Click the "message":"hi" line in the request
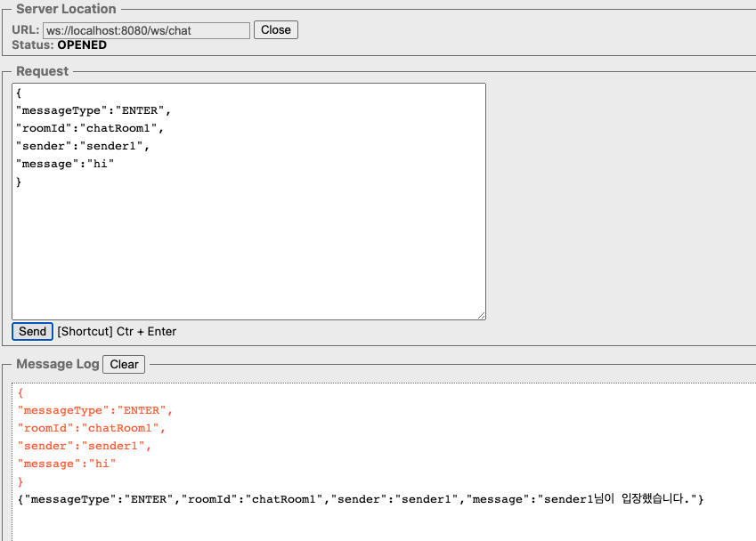 click(65, 164)
